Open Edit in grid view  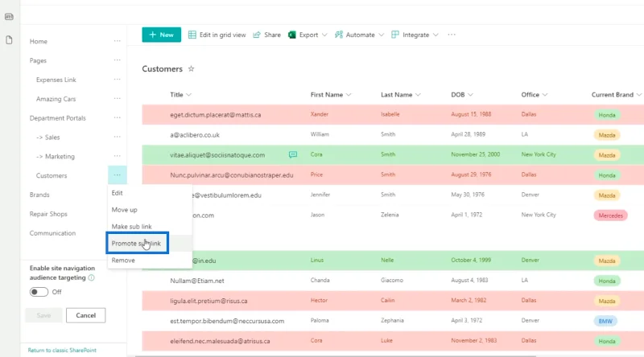pyautogui.click(x=217, y=35)
